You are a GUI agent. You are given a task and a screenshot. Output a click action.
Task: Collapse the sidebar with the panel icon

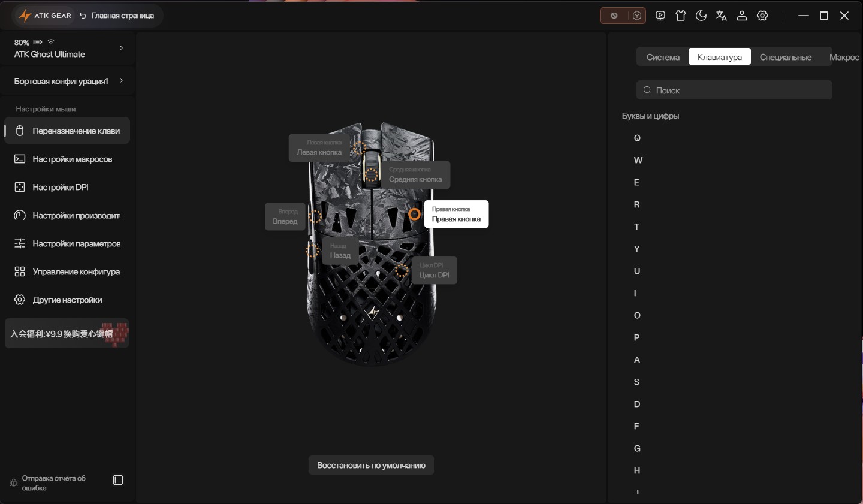point(118,480)
